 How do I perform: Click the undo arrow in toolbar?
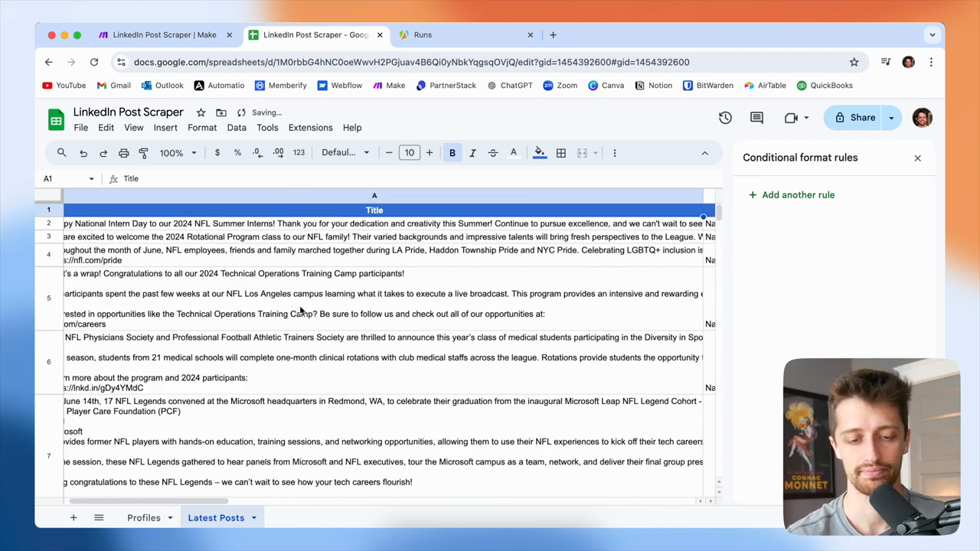pos(83,153)
